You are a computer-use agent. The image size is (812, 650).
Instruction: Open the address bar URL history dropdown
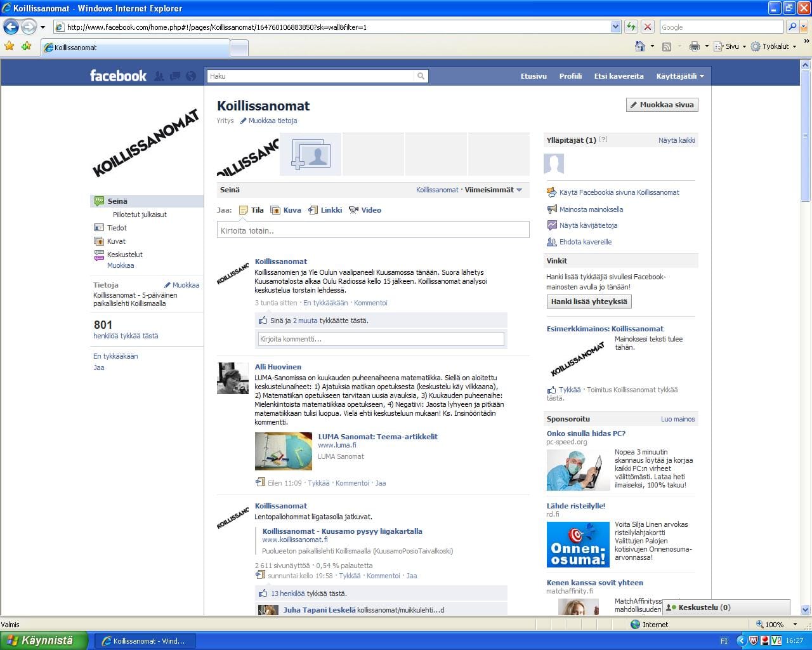click(615, 27)
